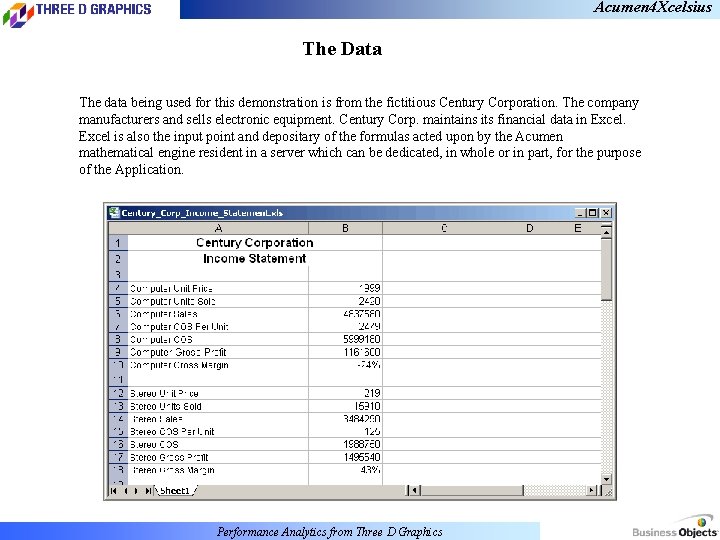Go to previous sheet tab arrow
The height and width of the screenshot is (540, 720).
(x=125, y=491)
